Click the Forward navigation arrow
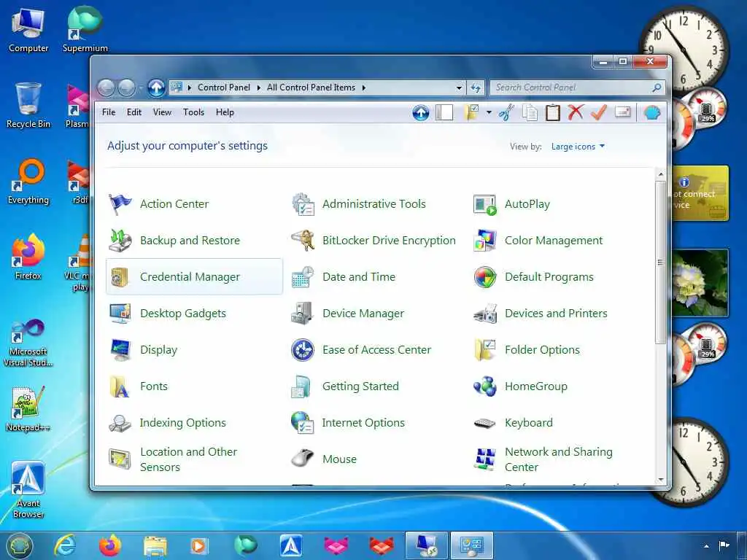The height and width of the screenshot is (560, 747). pos(127,87)
